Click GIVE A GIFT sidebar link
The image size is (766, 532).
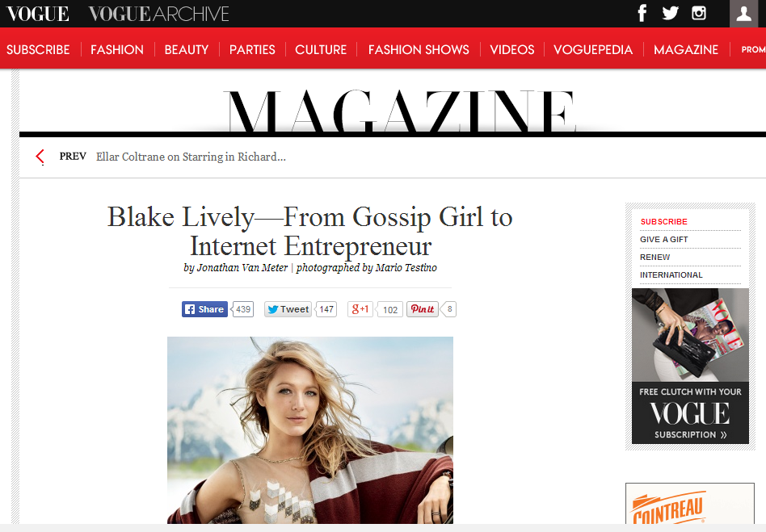pyautogui.click(x=664, y=239)
